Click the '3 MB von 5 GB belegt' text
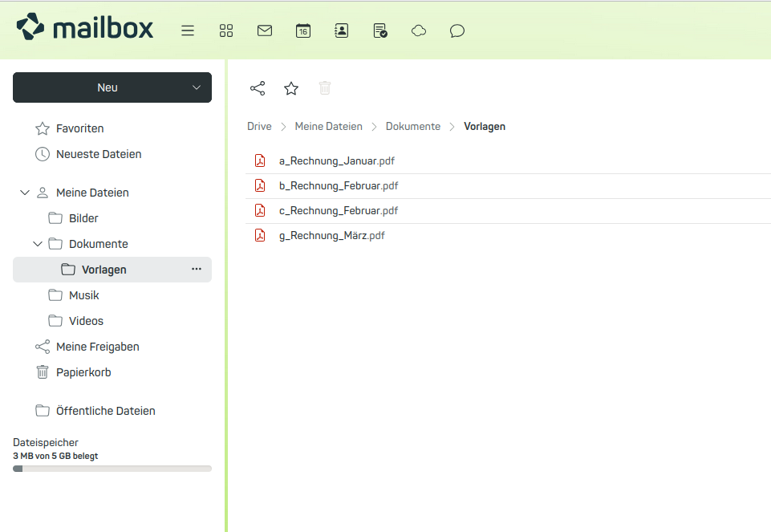The width and height of the screenshot is (771, 532). tap(55, 456)
